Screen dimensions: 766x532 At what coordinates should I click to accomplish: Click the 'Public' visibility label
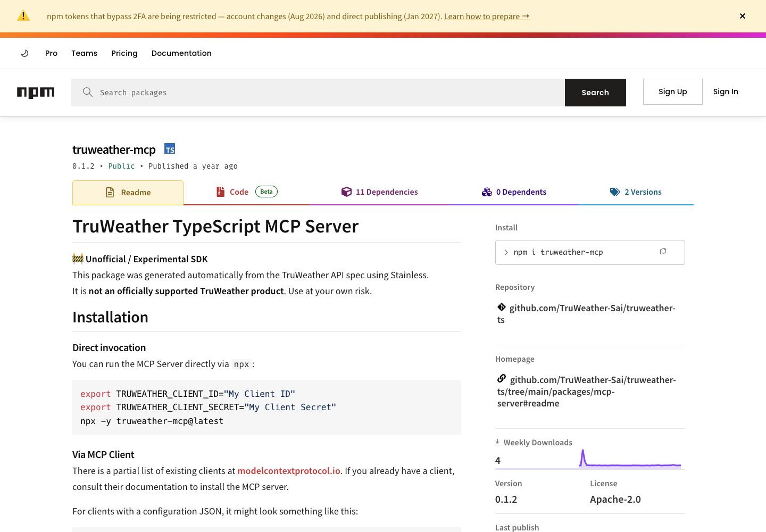(x=121, y=166)
